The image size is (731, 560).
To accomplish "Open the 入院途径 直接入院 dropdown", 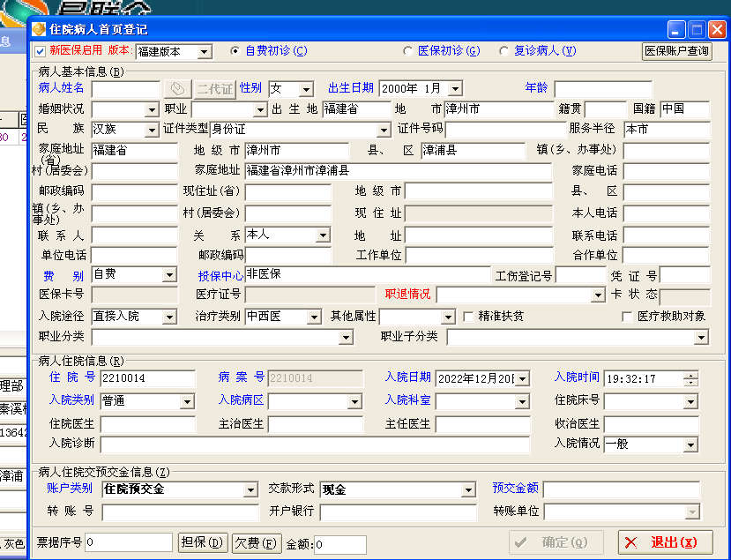I will coord(169,317).
